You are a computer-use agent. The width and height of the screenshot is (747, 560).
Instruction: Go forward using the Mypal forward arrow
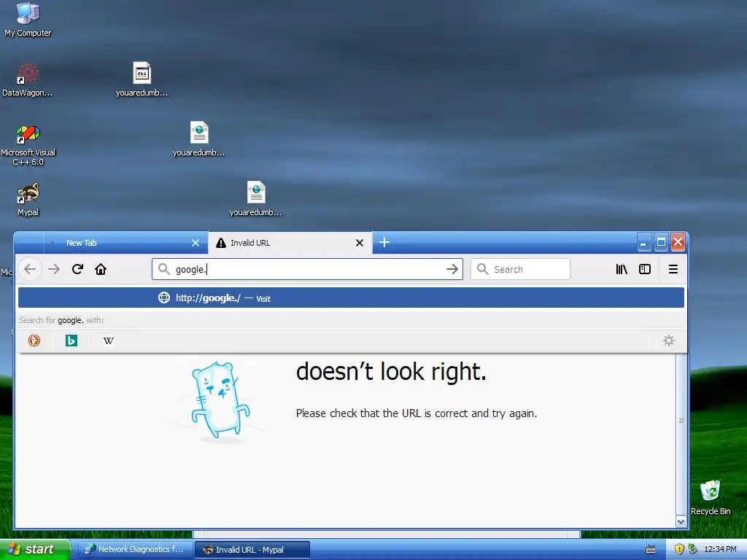click(x=54, y=269)
